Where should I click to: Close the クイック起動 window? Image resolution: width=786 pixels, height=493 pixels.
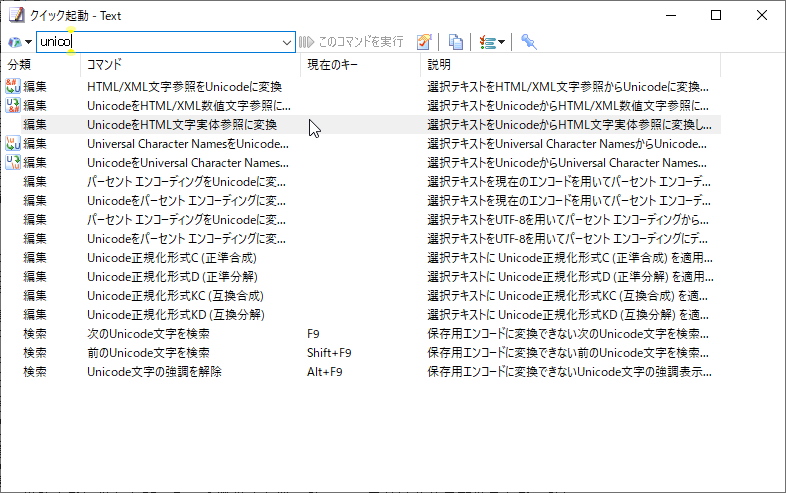click(x=761, y=16)
